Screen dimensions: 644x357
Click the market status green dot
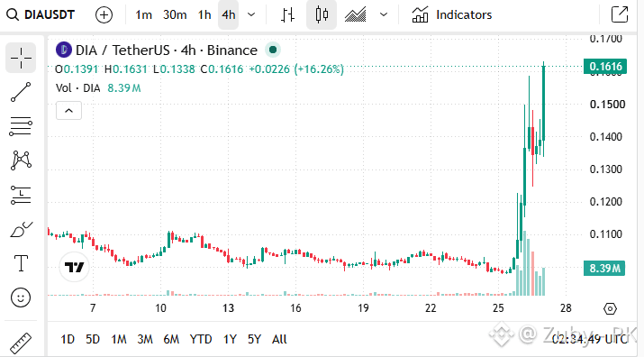273,50
